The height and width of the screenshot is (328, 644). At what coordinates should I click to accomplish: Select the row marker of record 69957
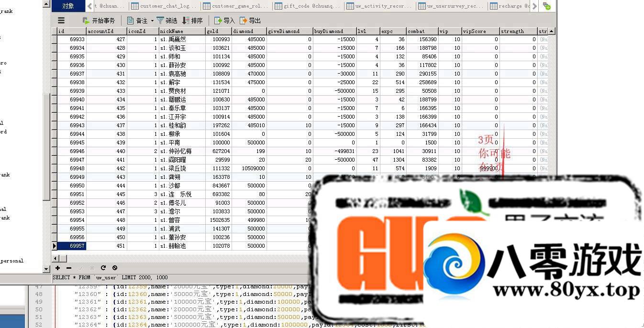pos(54,246)
